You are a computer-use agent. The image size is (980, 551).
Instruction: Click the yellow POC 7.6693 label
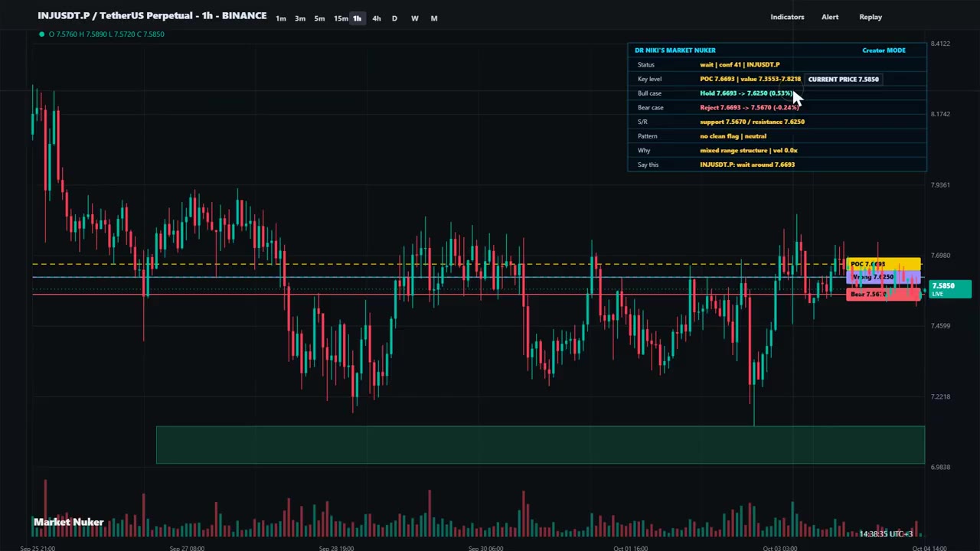tap(884, 265)
